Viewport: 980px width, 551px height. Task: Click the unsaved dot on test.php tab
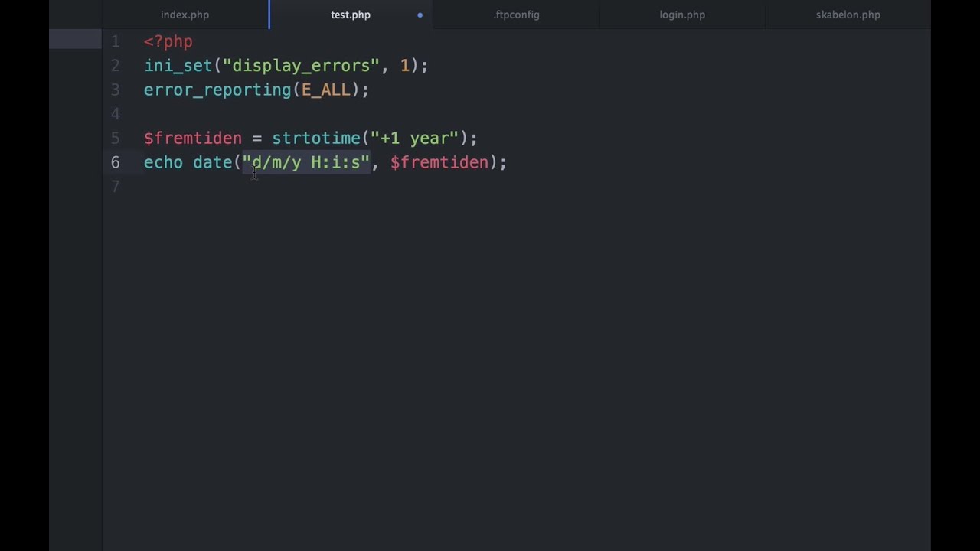(420, 15)
